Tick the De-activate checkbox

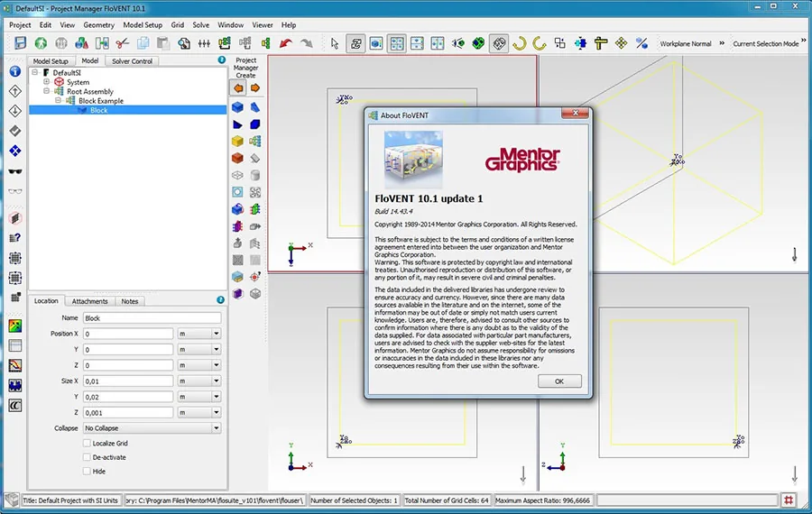(87, 457)
